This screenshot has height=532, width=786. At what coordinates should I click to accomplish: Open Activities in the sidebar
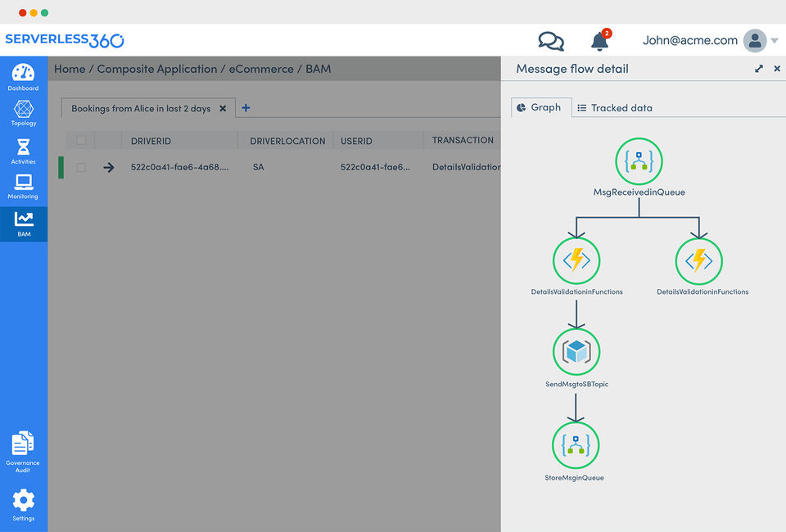click(23, 150)
